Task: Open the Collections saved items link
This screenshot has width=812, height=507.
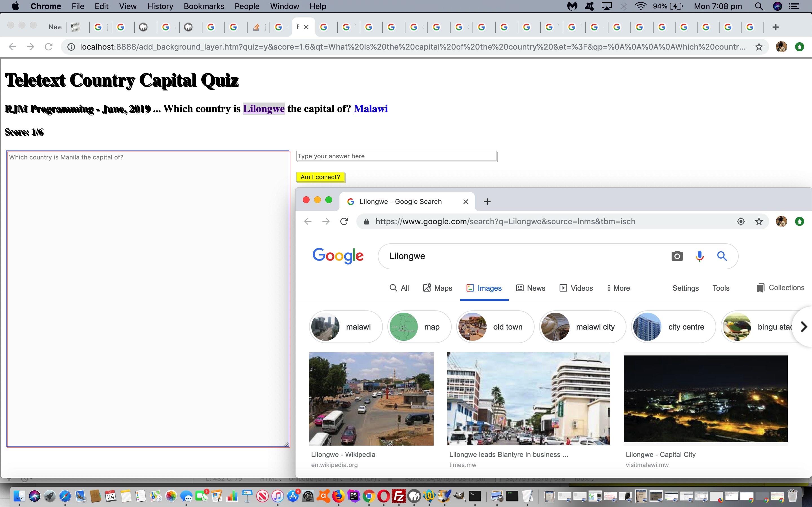Action: (780, 288)
